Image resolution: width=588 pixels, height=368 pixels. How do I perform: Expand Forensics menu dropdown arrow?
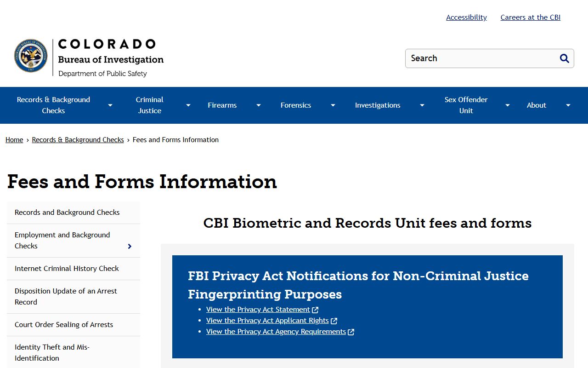click(x=333, y=105)
